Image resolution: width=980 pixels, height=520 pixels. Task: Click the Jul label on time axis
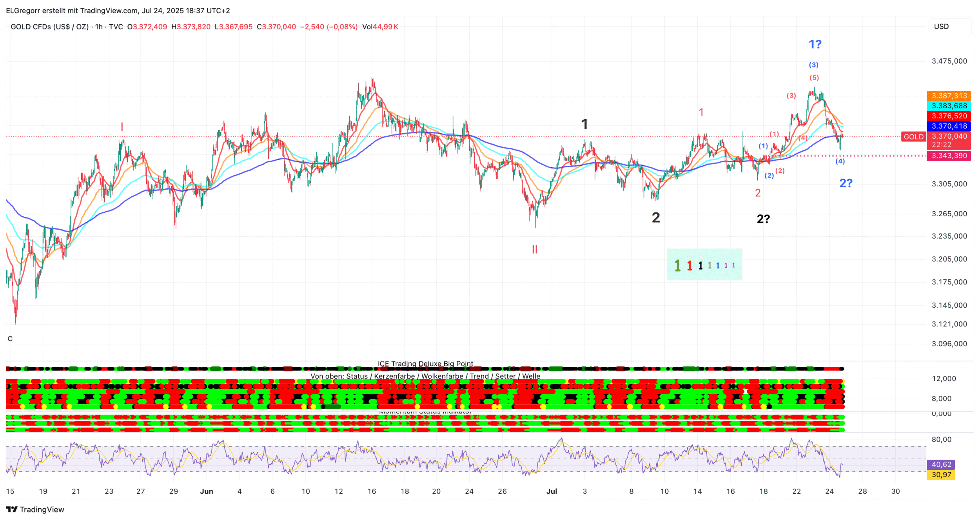[x=552, y=491]
